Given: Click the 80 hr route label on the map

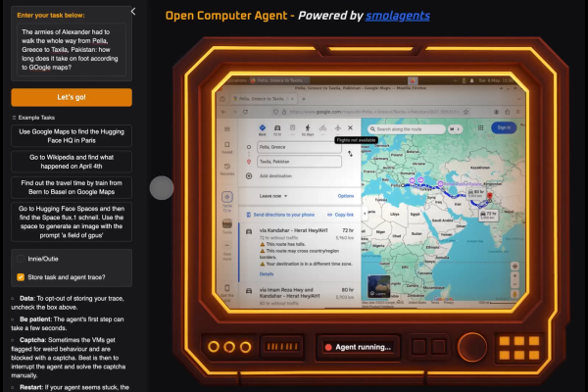Looking at the screenshot, I should tap(475, 194).
